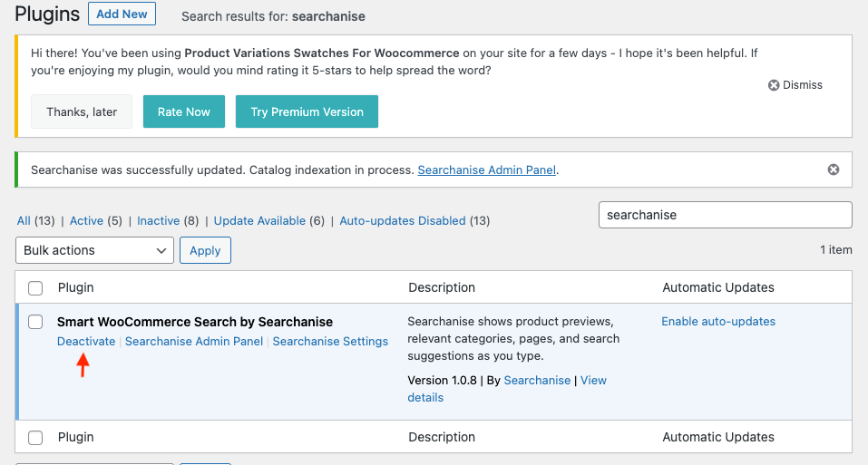
Task: Dismiss the swatches rating notice
Action: (x=795, y=85)
